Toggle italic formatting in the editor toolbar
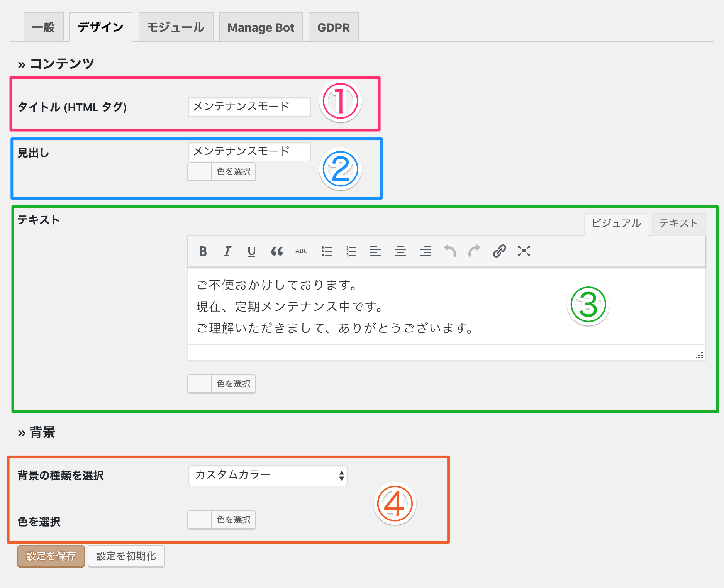The height and width of the screenshot is (588, 724). tap(227, 251)
